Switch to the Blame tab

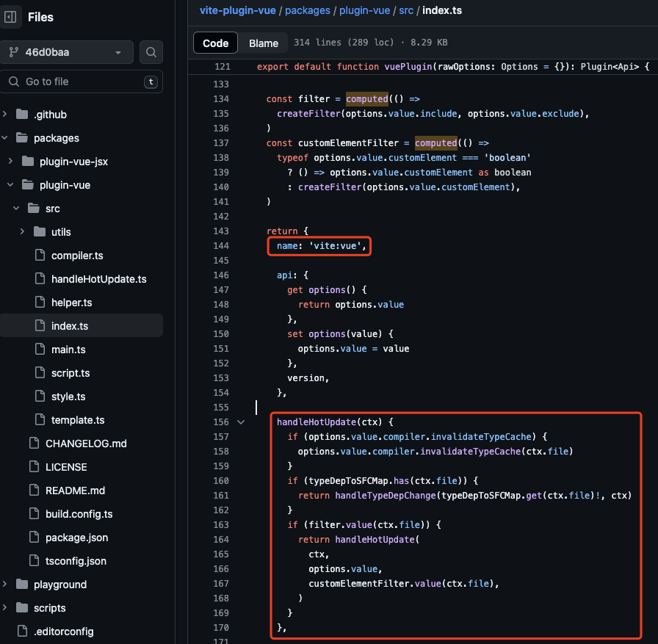coord(264,43)
